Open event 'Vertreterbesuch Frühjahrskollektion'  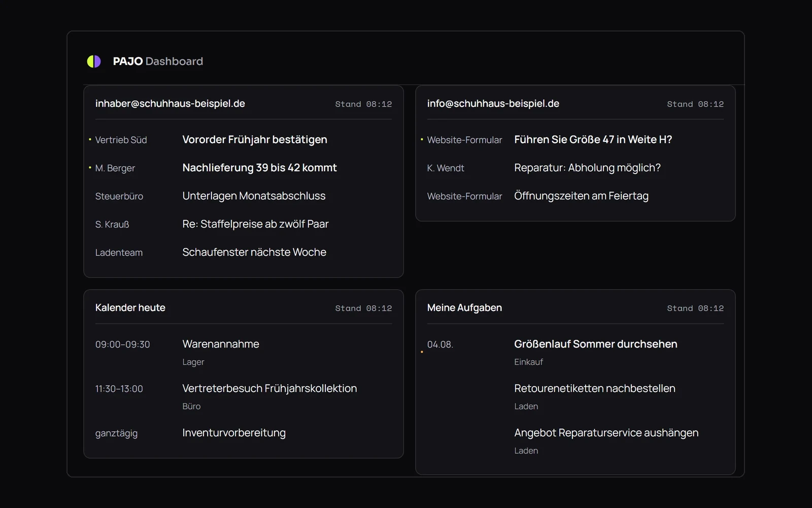(x=269, y=389)
